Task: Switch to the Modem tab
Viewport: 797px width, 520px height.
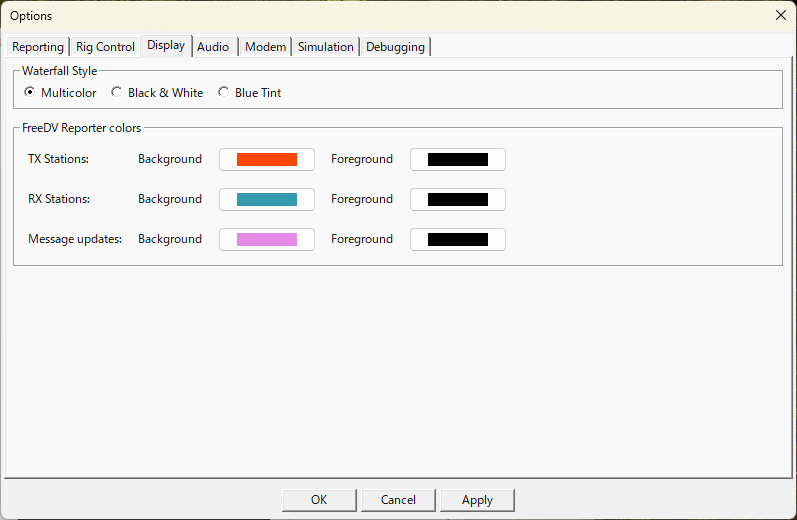Action: pos(265,47)
